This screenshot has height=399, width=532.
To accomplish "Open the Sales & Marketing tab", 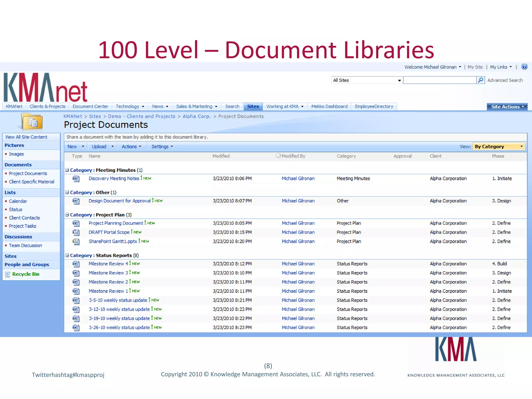I will 197,107.
